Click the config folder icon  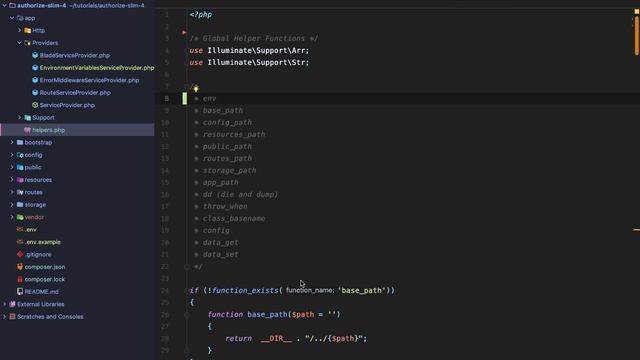pyautogui.click(x=20, y=155)
